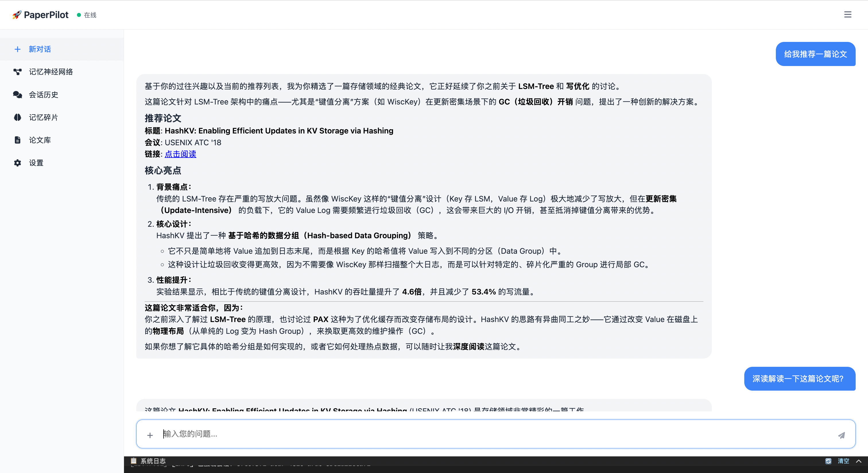868x473 pixels.
Task: Click the bold 4.6倍 value
Action: pos(412,292)
